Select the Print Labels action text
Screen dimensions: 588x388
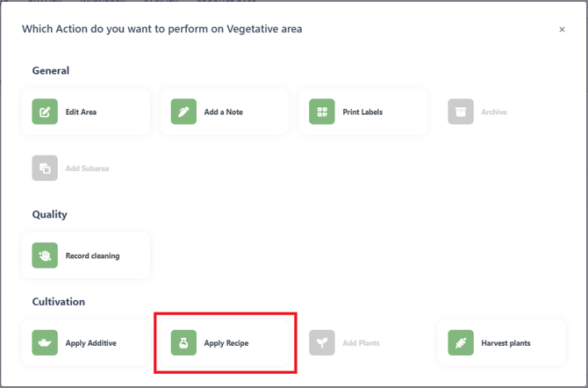click(362, 111)
